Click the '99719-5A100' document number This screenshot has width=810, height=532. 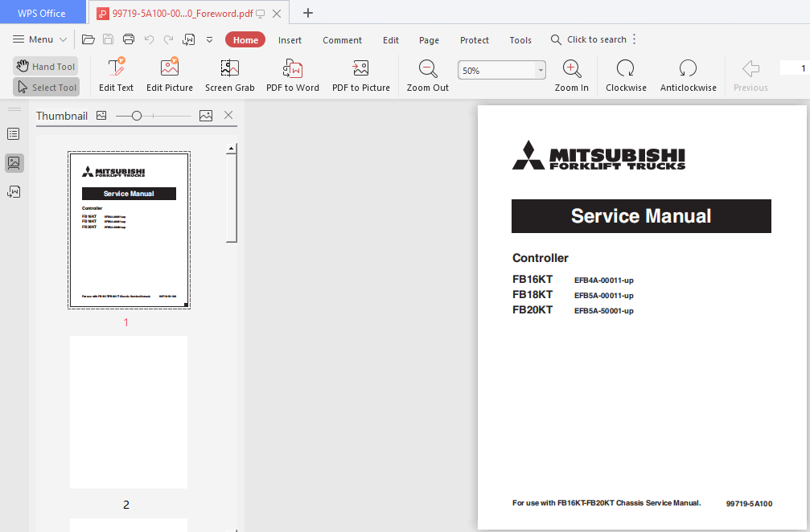(x=749, y=504)
